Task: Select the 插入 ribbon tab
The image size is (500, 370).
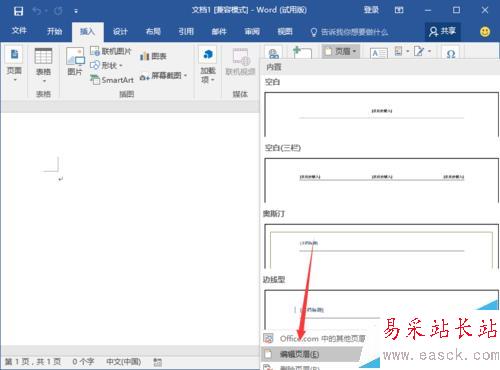Action: click(x=87, y=32)
